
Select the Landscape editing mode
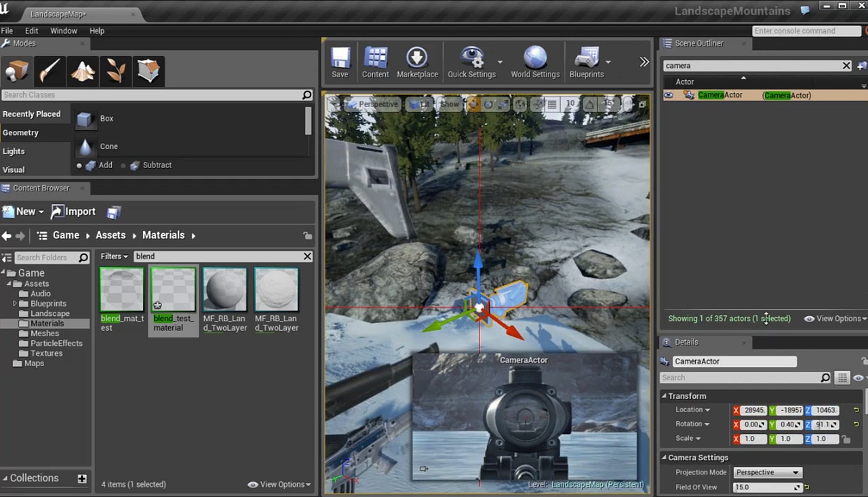point(82,71)
